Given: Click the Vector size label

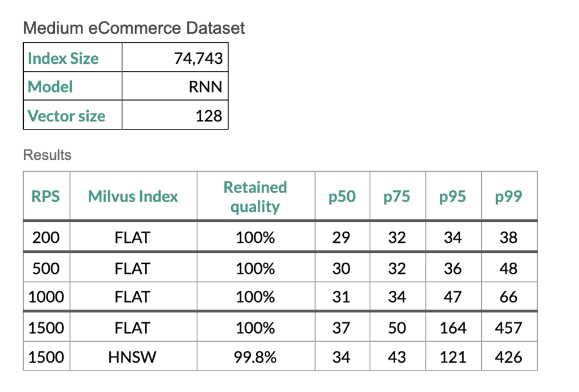Looking at the screenshot, I should click(x=66, y=116).
